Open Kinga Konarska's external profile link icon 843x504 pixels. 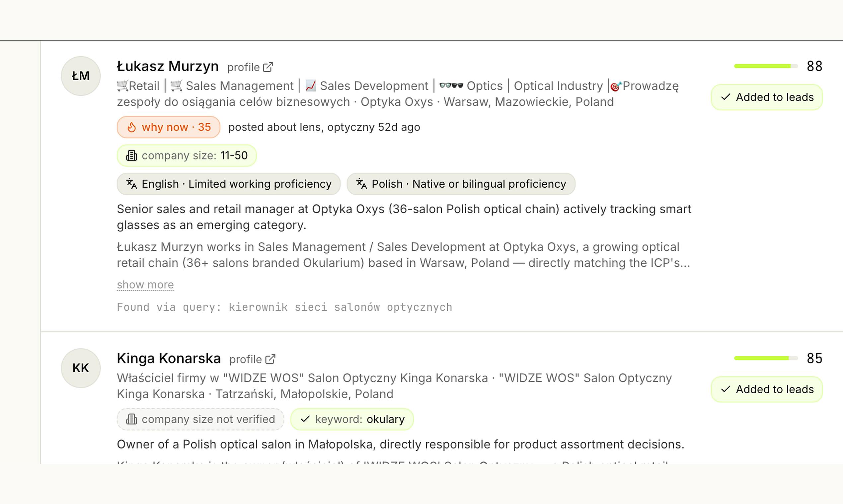270,359
